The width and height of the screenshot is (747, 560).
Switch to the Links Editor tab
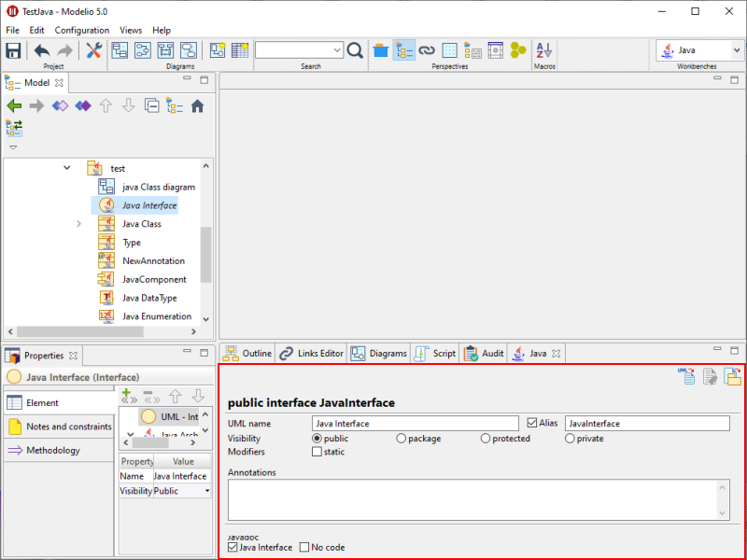[312, 354]
